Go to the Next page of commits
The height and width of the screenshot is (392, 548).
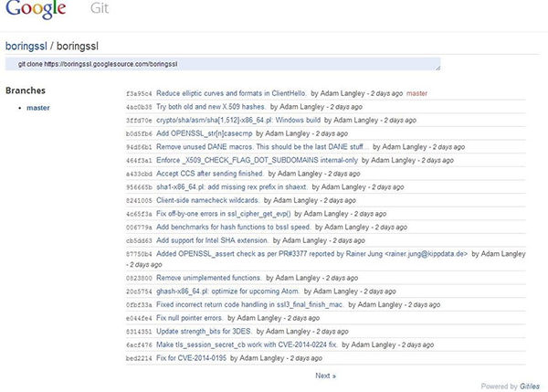coord(325,376)
